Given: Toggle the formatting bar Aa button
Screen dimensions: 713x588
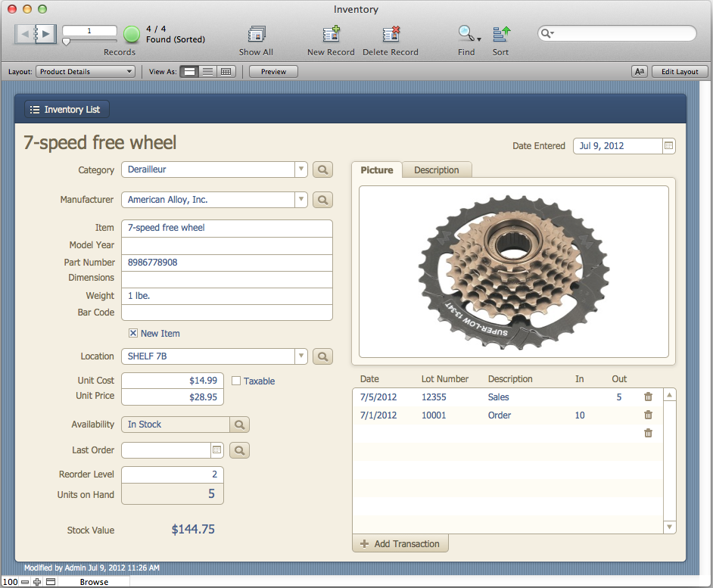Looking at the screenshot, I should point(640,71).
